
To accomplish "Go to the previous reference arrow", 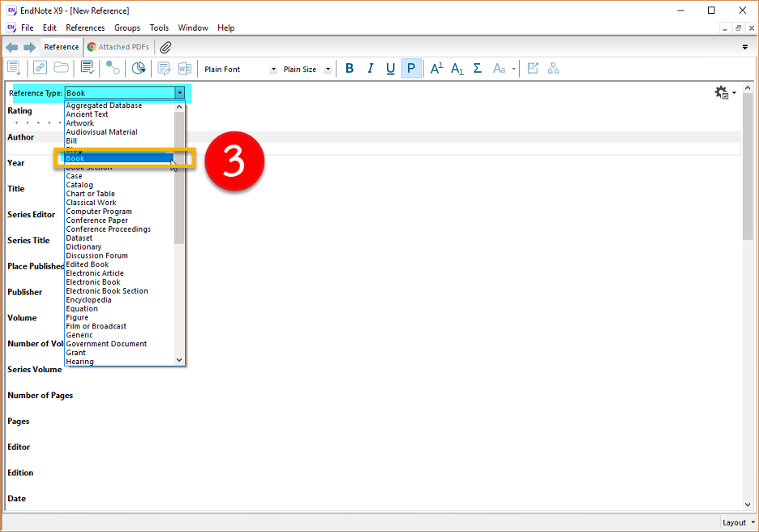I will (12, 47).
